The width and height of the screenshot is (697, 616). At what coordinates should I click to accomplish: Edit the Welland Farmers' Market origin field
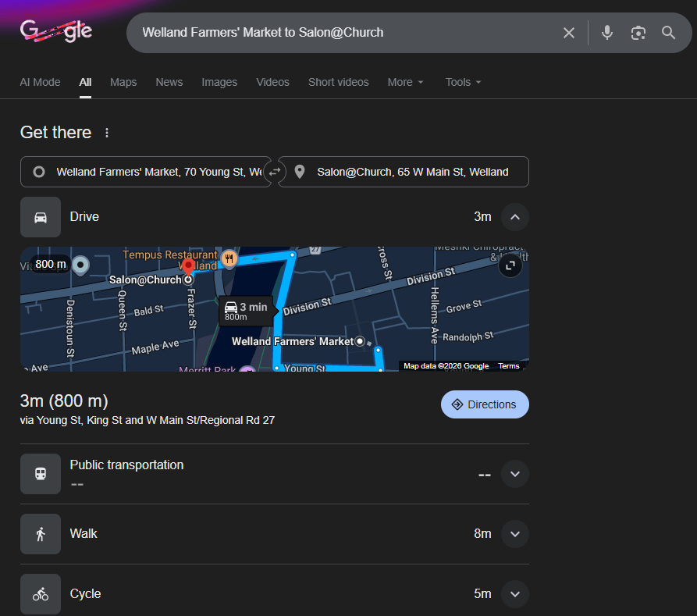[x=146, y=172]
